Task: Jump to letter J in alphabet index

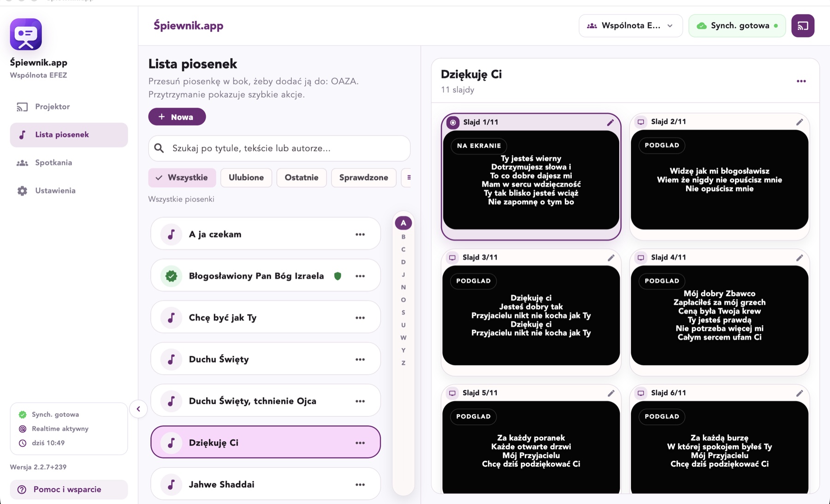Action: tap(403, 275)
